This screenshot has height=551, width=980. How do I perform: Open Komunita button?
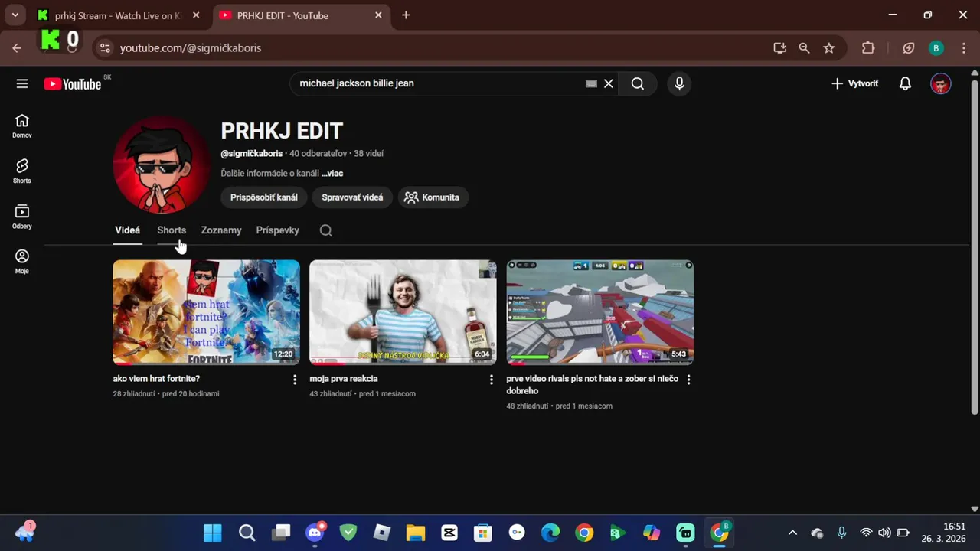tap(433, 197)
